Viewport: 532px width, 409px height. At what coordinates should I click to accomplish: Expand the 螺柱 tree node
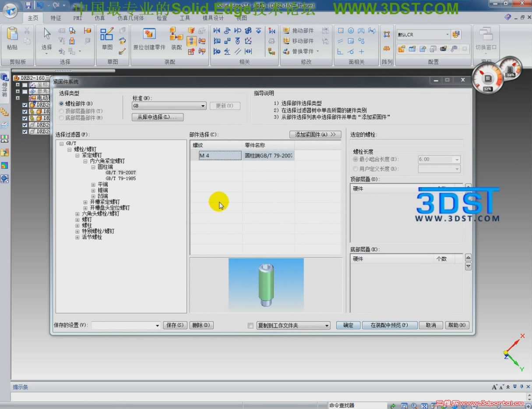point(78,225)
